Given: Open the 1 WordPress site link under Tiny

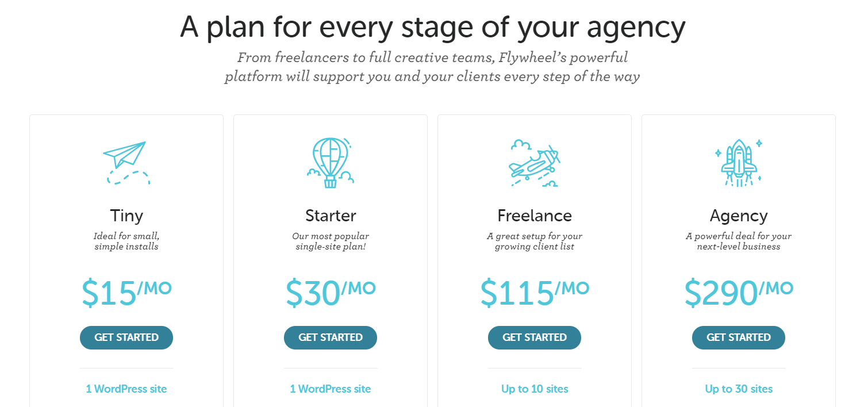Looking at the screenshot, I should 126,389.
